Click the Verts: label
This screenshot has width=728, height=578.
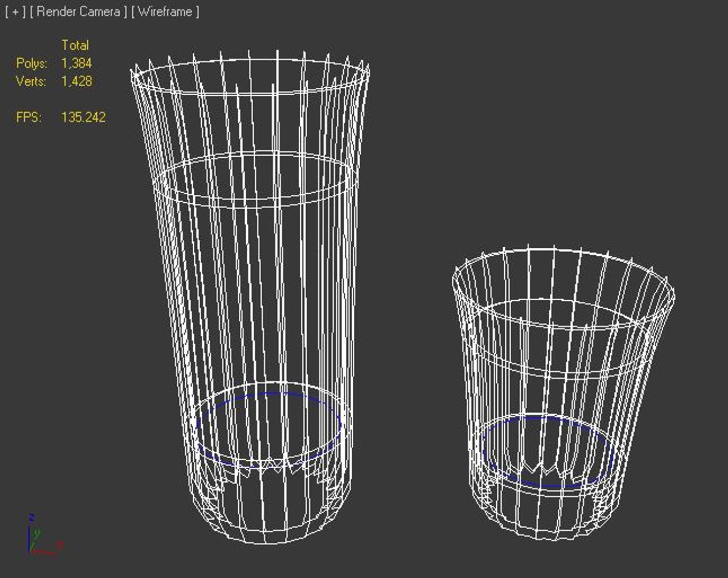31,81
